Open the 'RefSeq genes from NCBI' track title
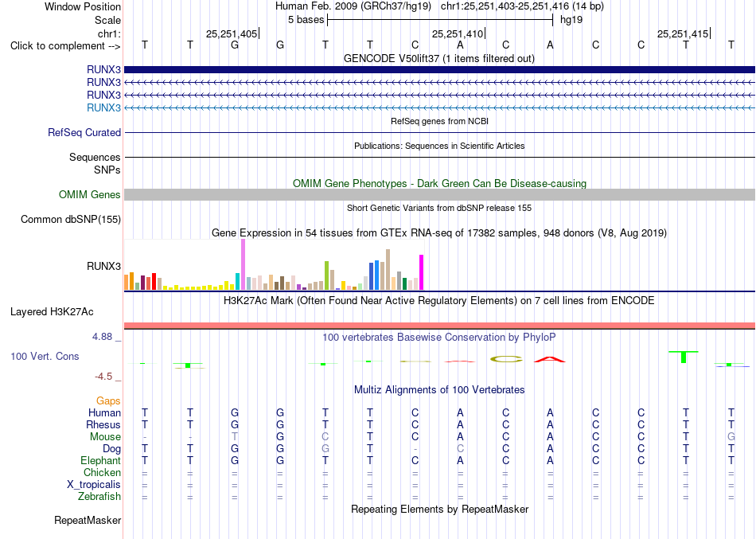The width and height of the screenshot is (756, 539). (x=439, y=121)
